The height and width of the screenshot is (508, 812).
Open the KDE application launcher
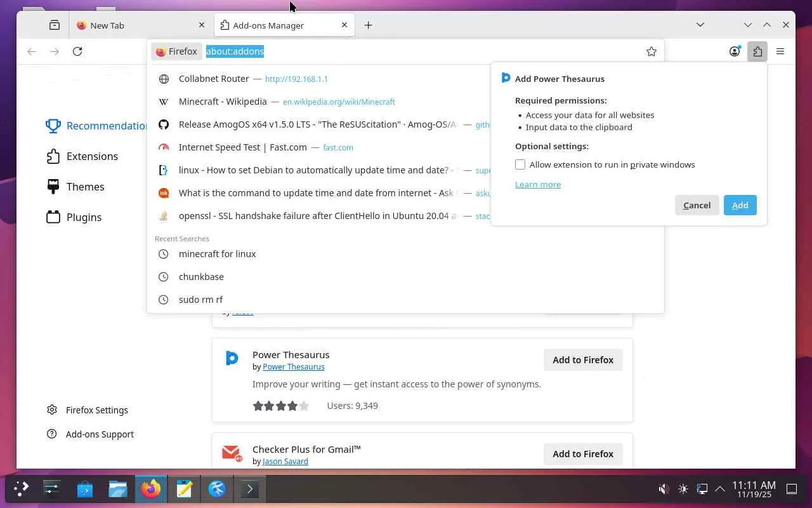point(22,488)
